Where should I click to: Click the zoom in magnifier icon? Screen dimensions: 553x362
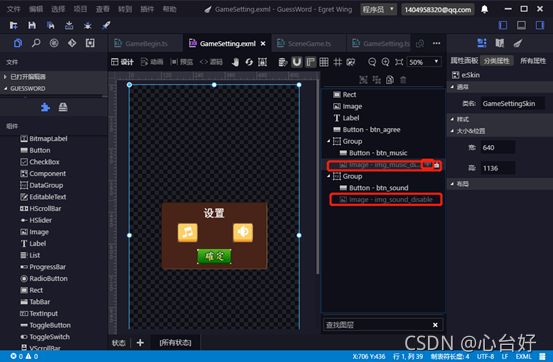click(385, 62)
